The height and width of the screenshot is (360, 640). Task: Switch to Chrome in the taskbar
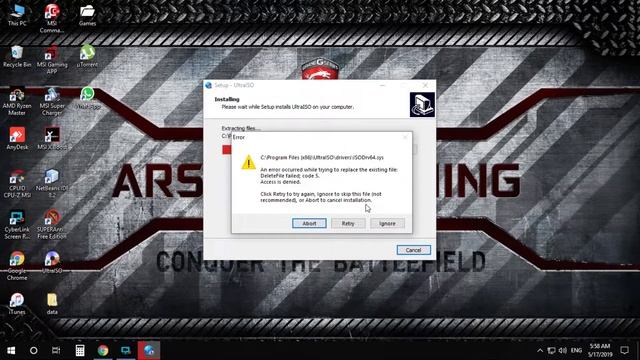tap(103, 350)
